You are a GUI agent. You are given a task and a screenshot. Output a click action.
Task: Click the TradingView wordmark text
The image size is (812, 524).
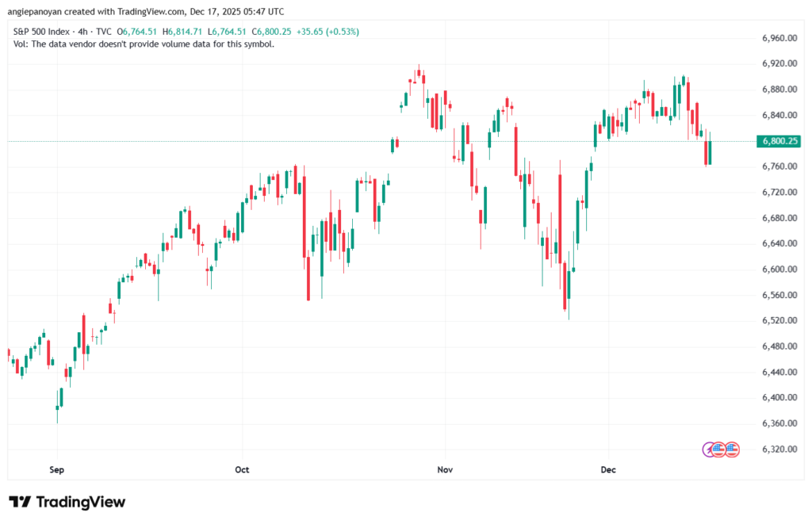[81, 502]
